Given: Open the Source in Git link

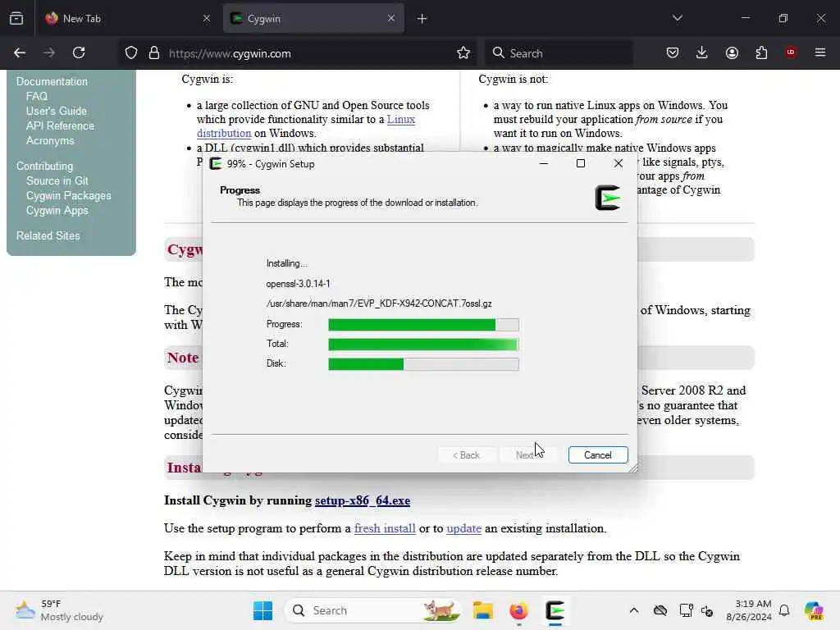Looking at the screenshot, I should (57, 181).
